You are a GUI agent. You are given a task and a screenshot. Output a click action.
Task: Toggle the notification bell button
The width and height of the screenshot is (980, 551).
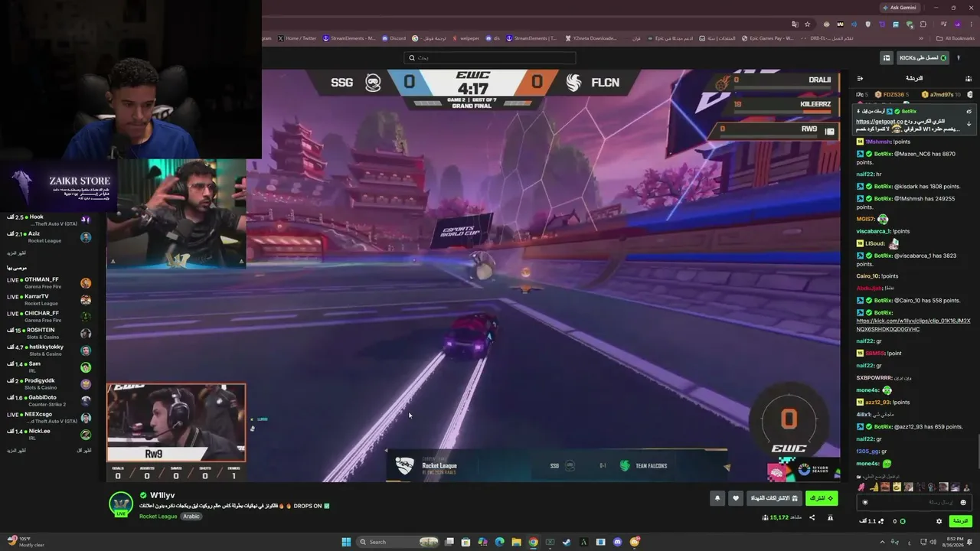(x=717, y=498)
